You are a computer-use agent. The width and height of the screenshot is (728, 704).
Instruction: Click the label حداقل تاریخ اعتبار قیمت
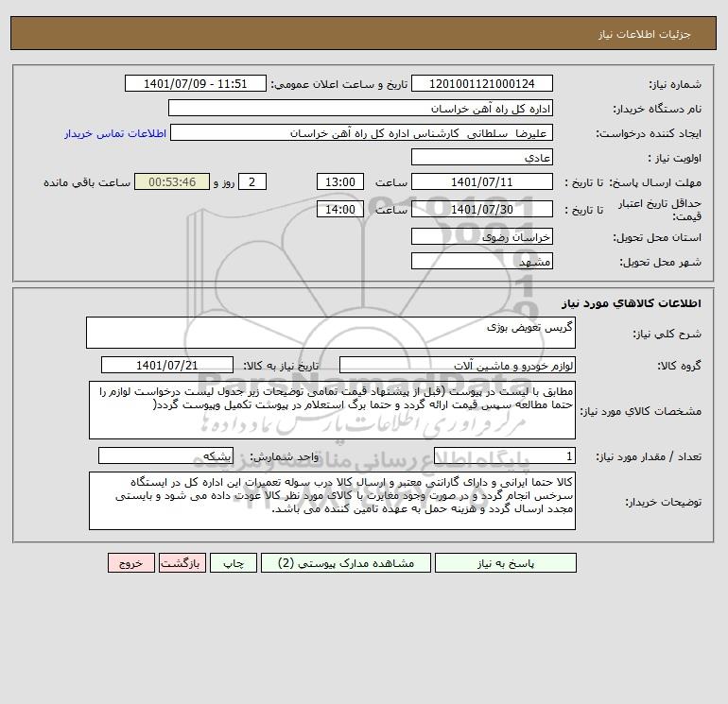click(659, 210)
